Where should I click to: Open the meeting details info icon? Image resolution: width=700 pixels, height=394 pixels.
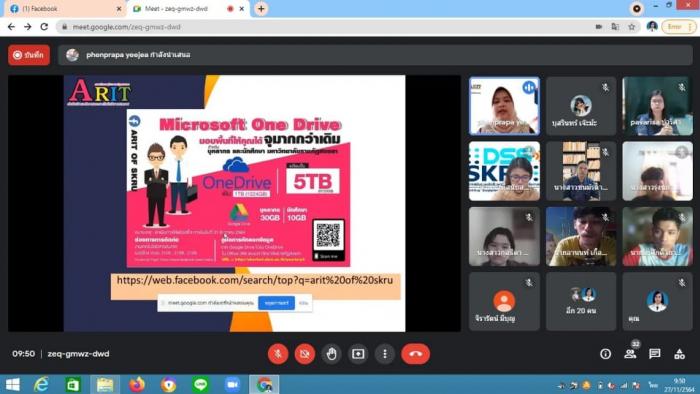(605, 354)
